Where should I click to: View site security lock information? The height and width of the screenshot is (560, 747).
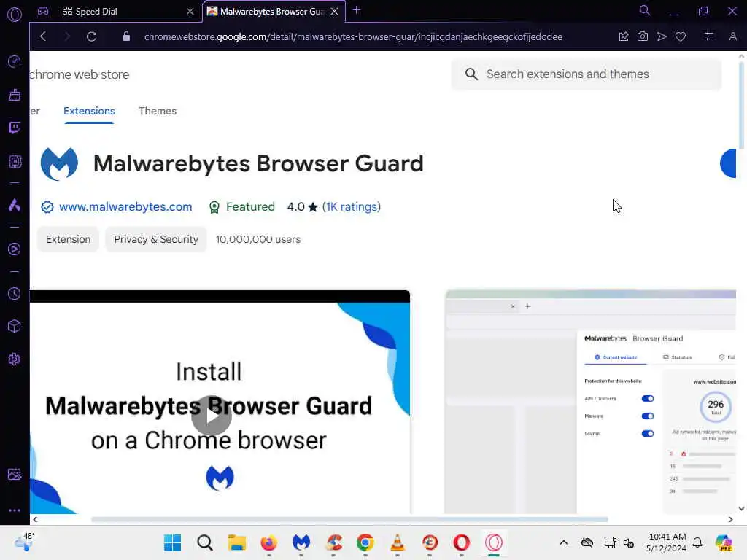tap(125, 36)
